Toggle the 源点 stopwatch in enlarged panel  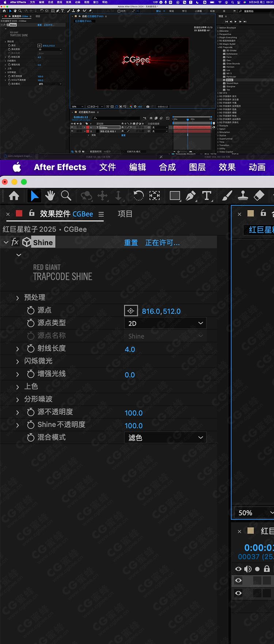(31, 310)
